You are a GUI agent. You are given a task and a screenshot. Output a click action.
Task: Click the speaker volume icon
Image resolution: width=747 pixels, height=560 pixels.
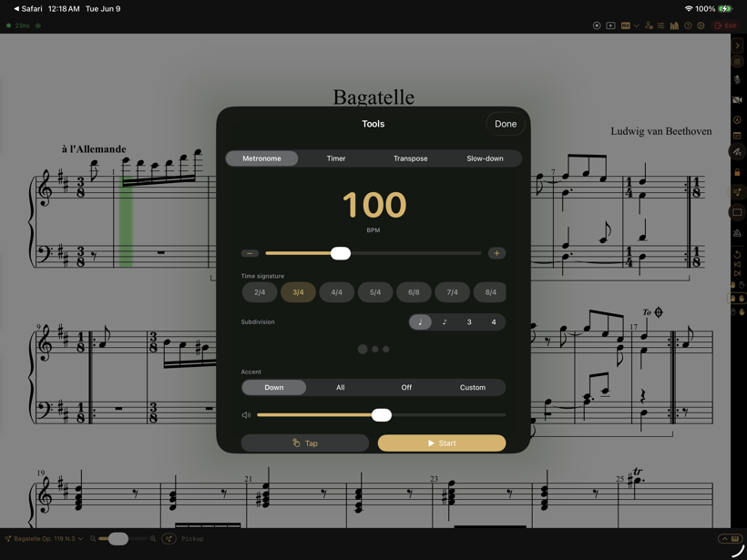tap(246, 415)
